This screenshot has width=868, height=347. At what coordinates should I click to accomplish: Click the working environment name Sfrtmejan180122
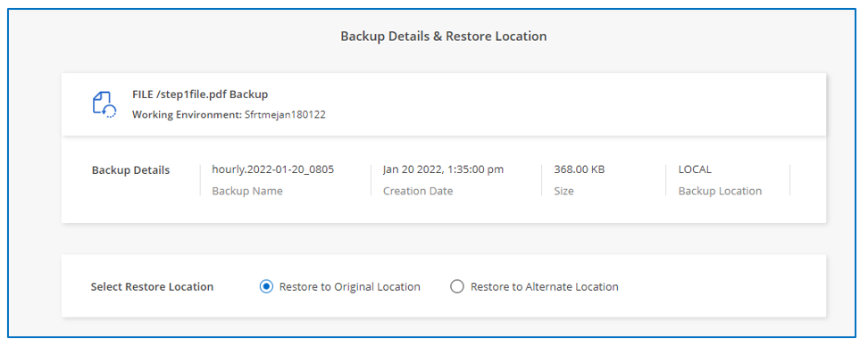(x=285, y=115)
